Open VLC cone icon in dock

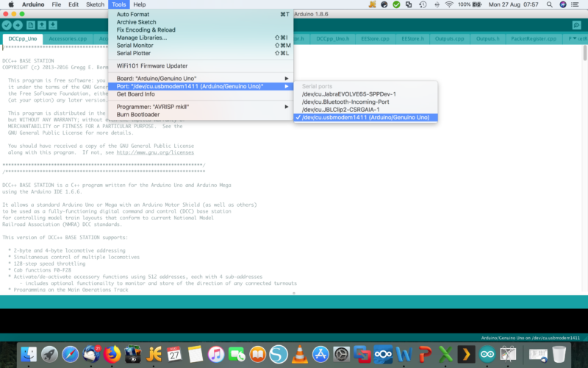(299, 354)
